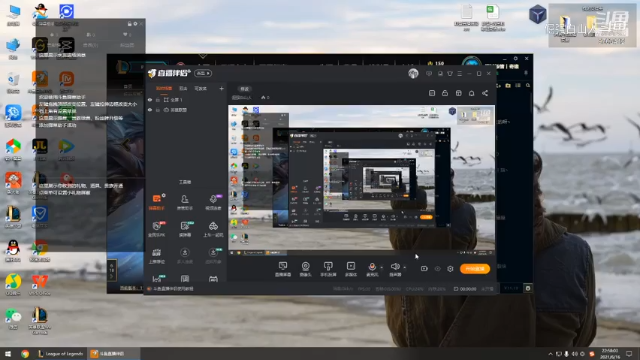
Task: Click the orange start streaming button
Action: coord(475,269)
